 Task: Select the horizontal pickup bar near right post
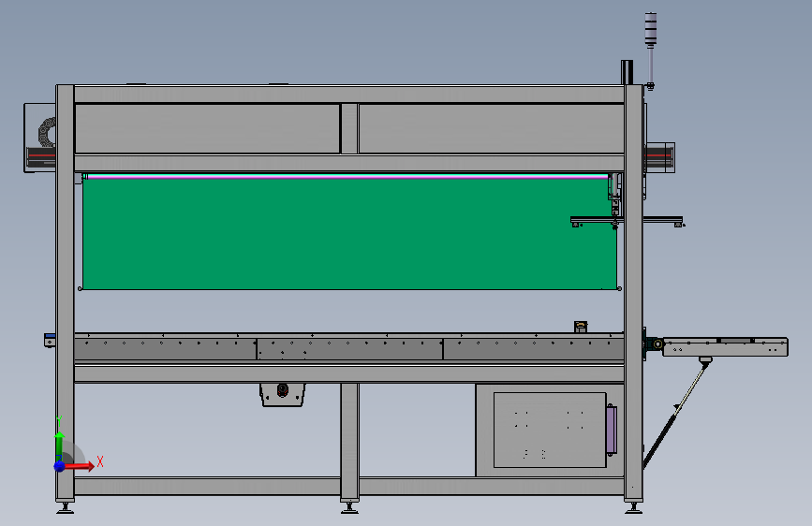coord(627,220)
